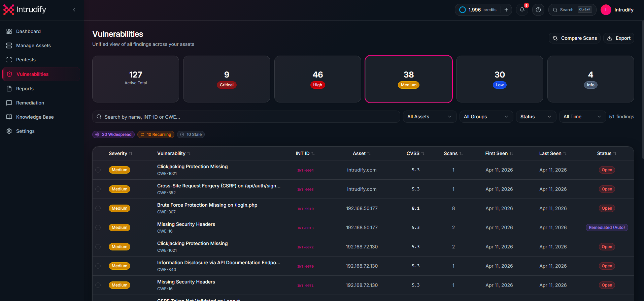Viewport: 644px width, 301px height.
Task: Click the credits ring icon
Action: click(463, 10)
